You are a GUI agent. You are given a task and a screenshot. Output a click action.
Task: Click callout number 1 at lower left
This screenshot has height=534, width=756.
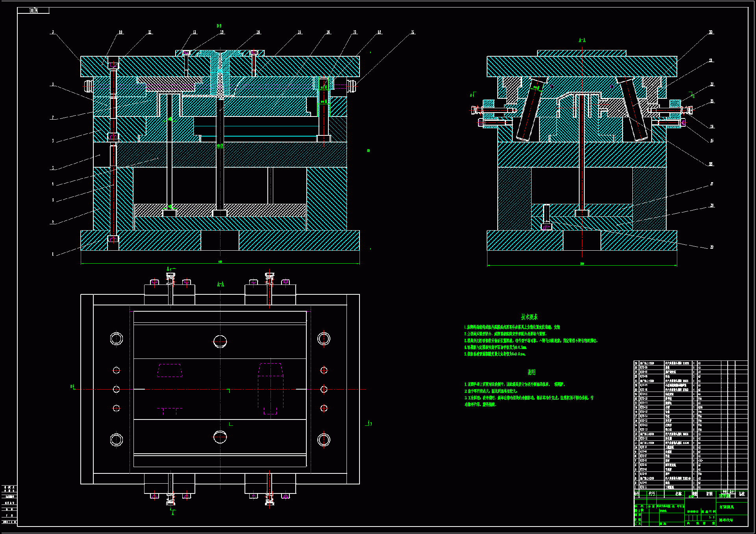coord(53,254)
